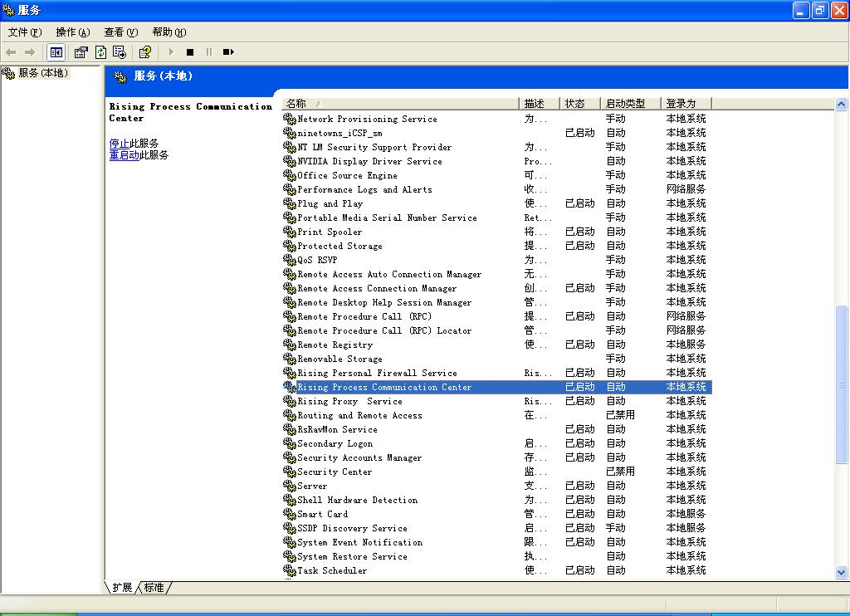
Task: Click the Export List toolbar icon
Action: pyautogui.click(x=120, y=52)
